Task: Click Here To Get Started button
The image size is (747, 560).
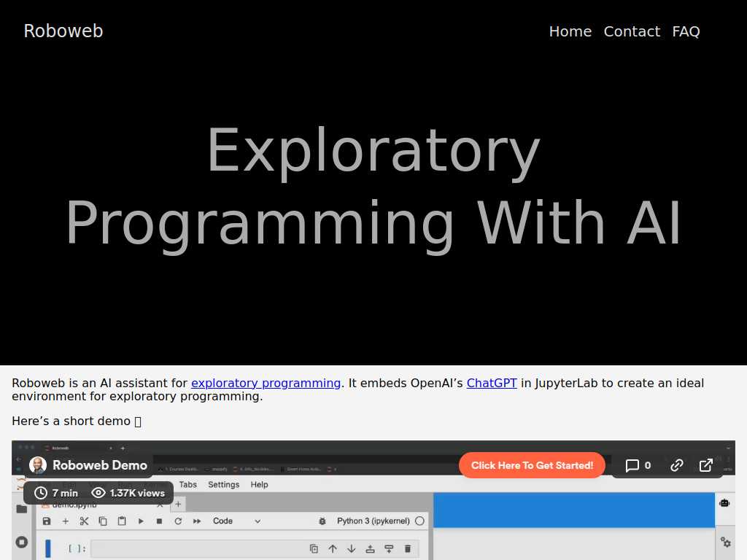Action: tap(532, 465)
